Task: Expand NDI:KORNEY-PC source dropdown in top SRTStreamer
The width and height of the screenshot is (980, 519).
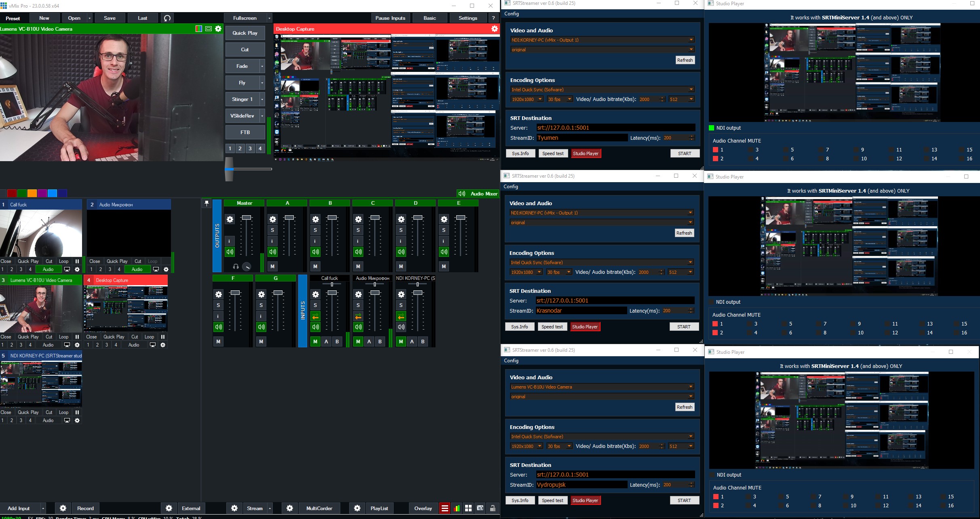Action: (691, 40)
